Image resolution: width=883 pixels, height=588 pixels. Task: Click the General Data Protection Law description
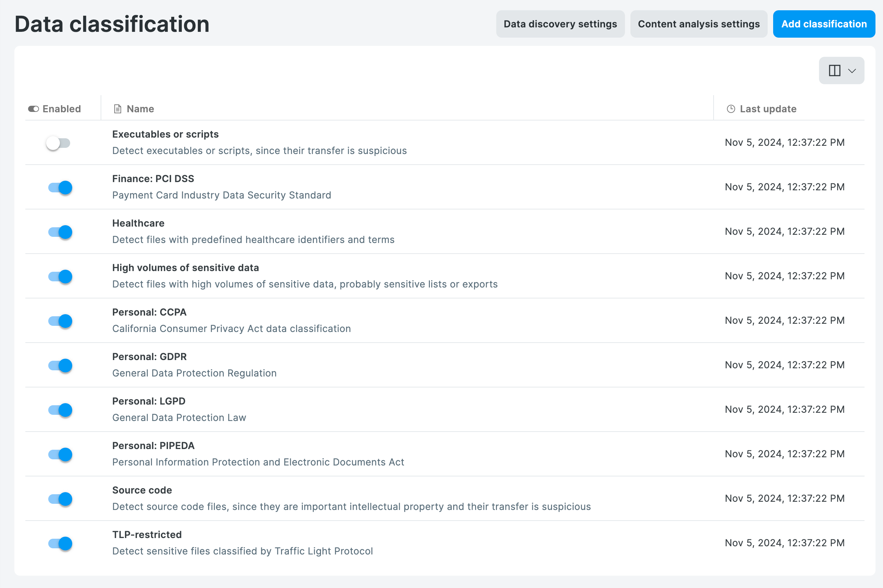pyautogui.click(x=179, y=418)
